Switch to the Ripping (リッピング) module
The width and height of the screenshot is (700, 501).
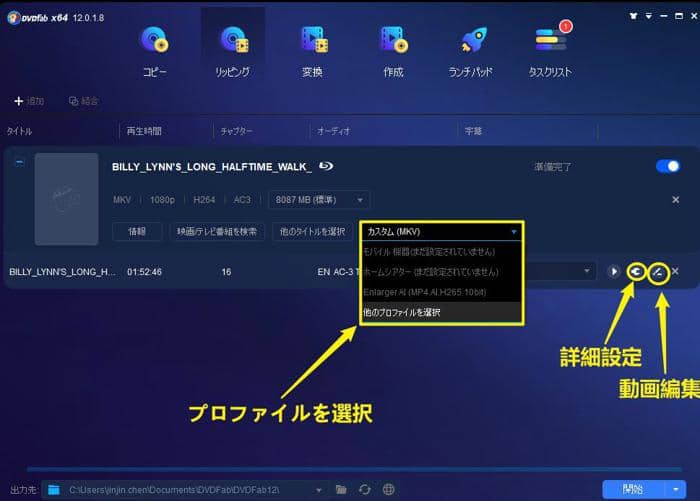coord(233,51)
